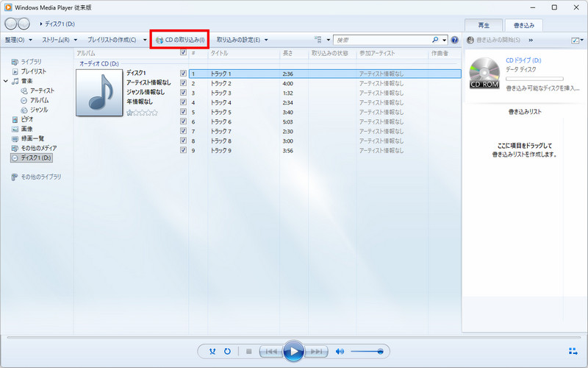
Task: Open the 整理(O) dropdown menu
Action: 18,40
